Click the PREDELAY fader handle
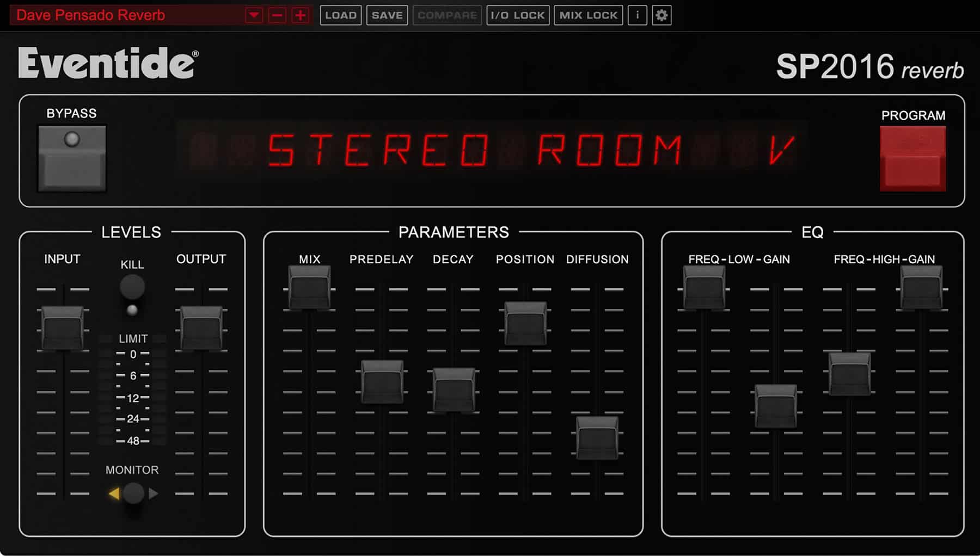 coord(382,382)
